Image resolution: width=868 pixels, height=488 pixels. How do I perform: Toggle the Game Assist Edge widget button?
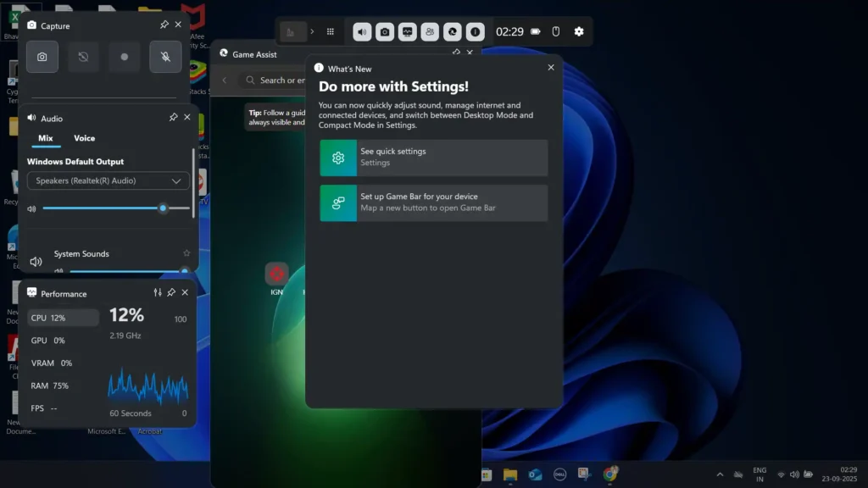(x=453, y=31)
